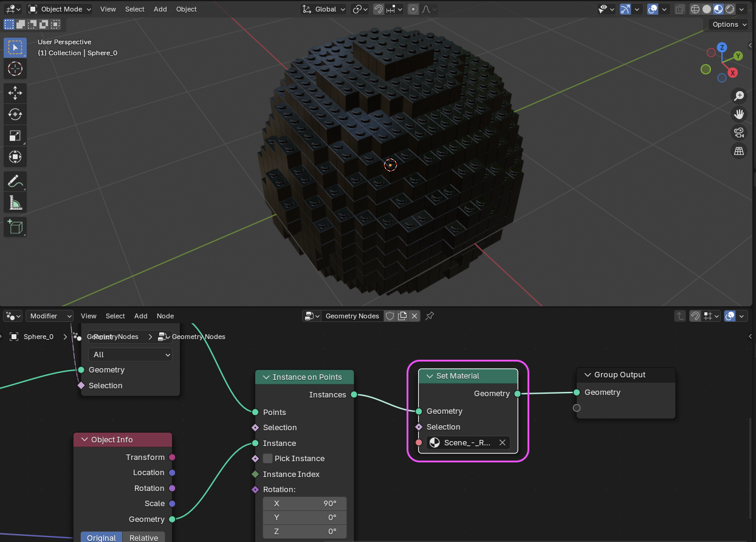Toggle fake user shield for Geometry Nodes
The image size is (756, 542).
coord(390,316)
